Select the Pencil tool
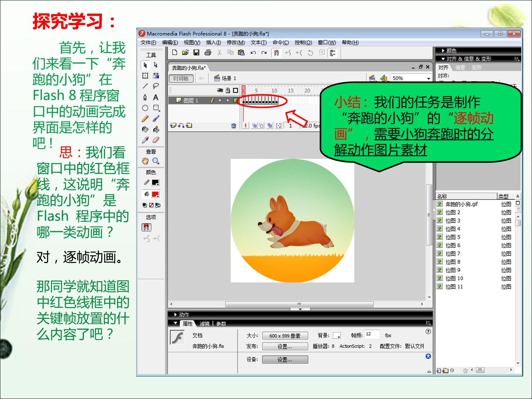 click(x=145, y=119)
